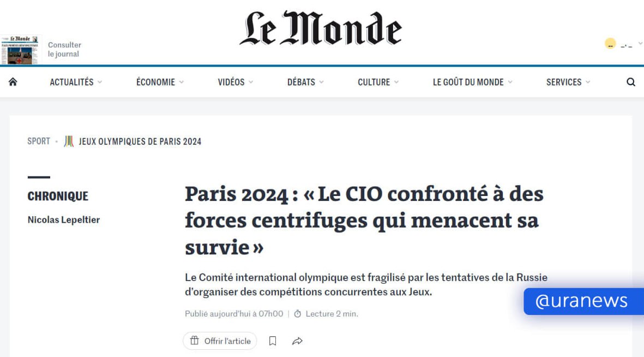Share the article via arrow icon

tap(297, 341)
